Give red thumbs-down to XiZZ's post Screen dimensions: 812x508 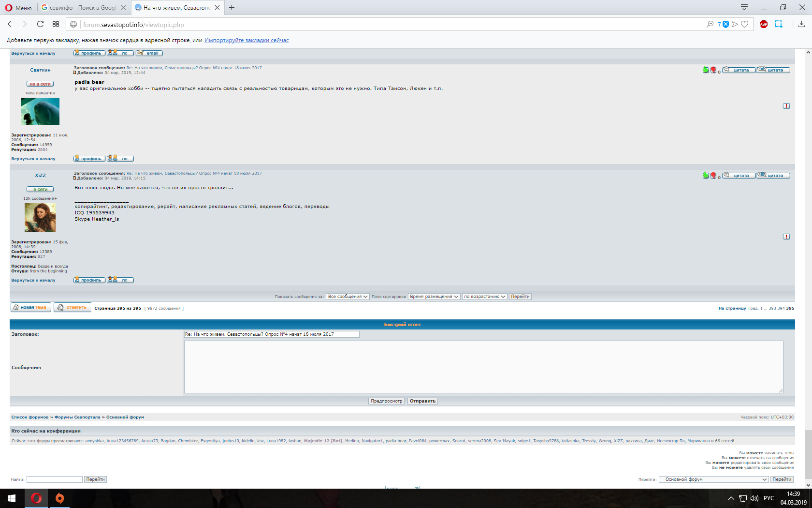coord(713,176)
